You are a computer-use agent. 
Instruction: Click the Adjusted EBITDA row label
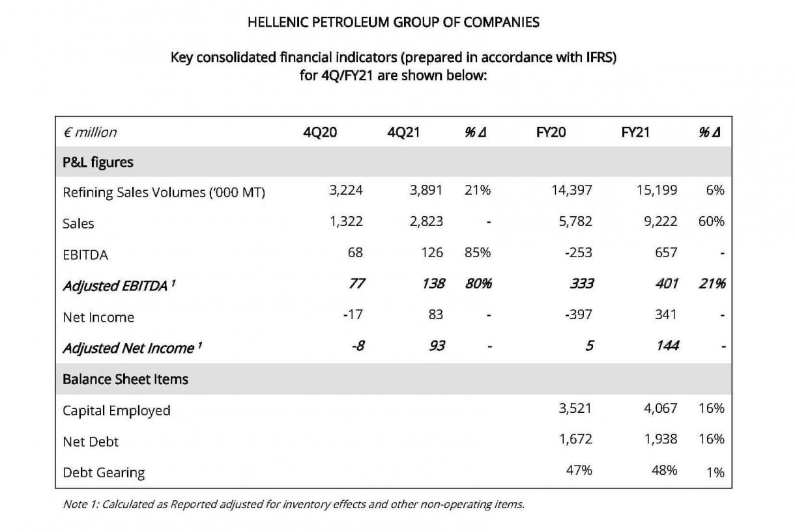118,286
